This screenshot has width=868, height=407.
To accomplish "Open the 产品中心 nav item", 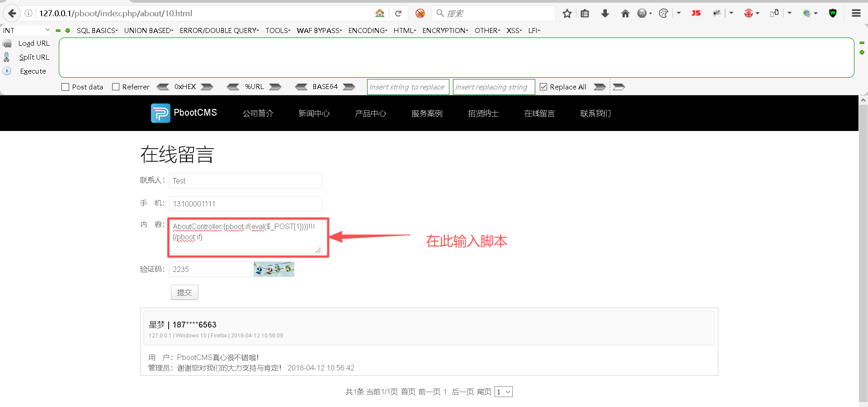I will pyautogui.click(x=371, y=113).
